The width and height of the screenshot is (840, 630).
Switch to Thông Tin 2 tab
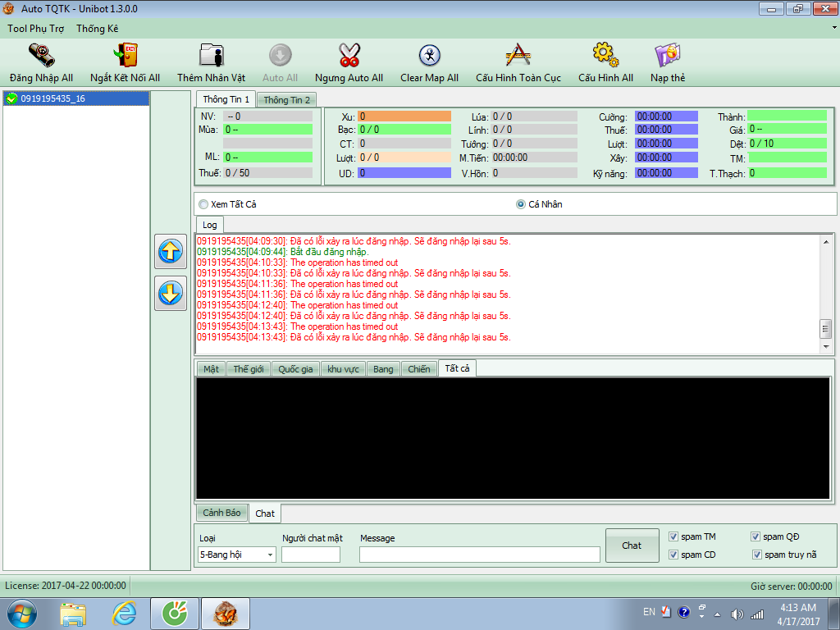point(286,100)
